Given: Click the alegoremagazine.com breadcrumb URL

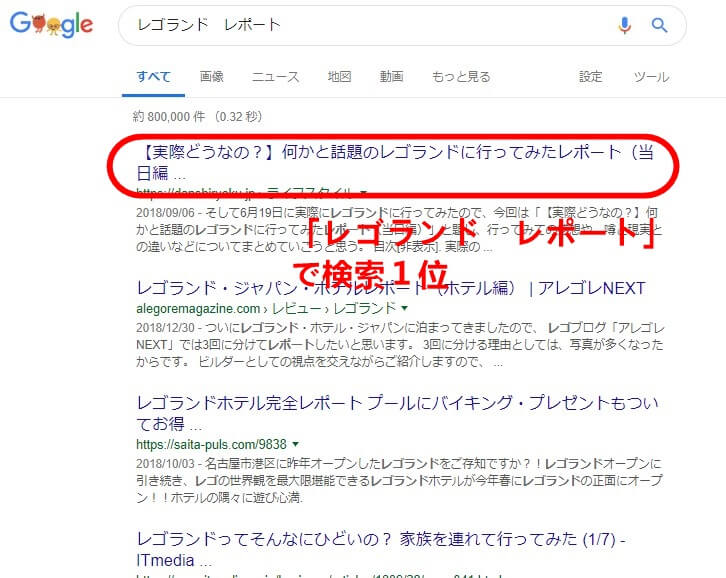Looking at the screenshot, I should coord(266,308).
